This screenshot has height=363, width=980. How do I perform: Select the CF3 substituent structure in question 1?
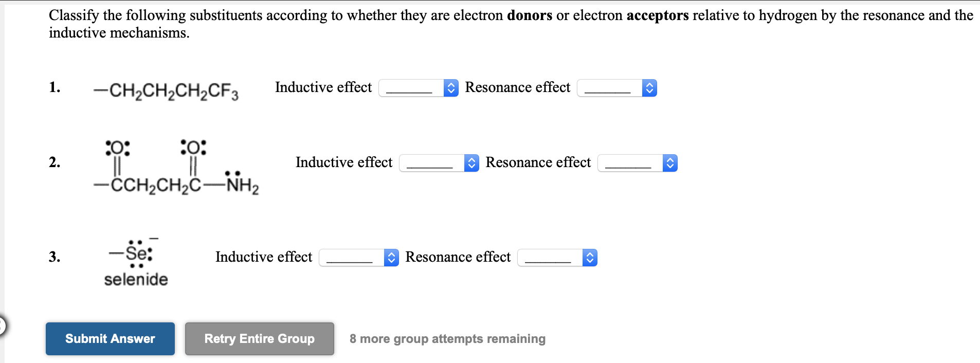click(x=165, y=90)
